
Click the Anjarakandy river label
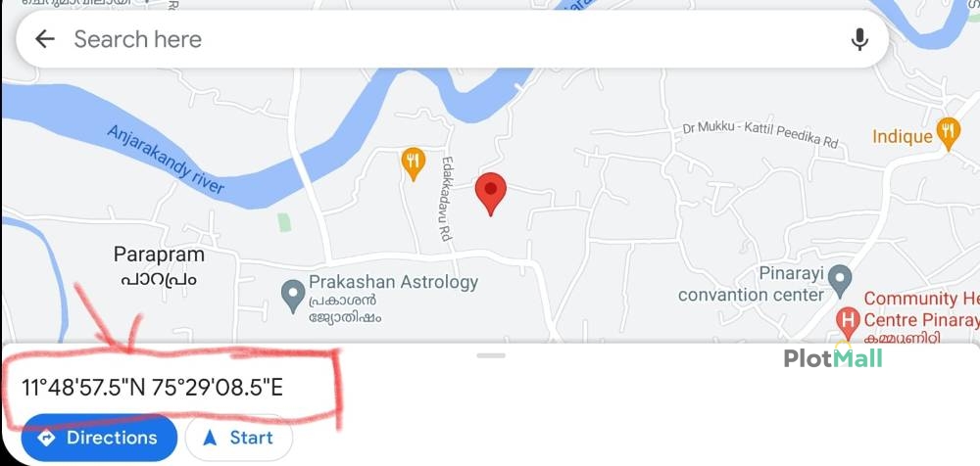166,159
